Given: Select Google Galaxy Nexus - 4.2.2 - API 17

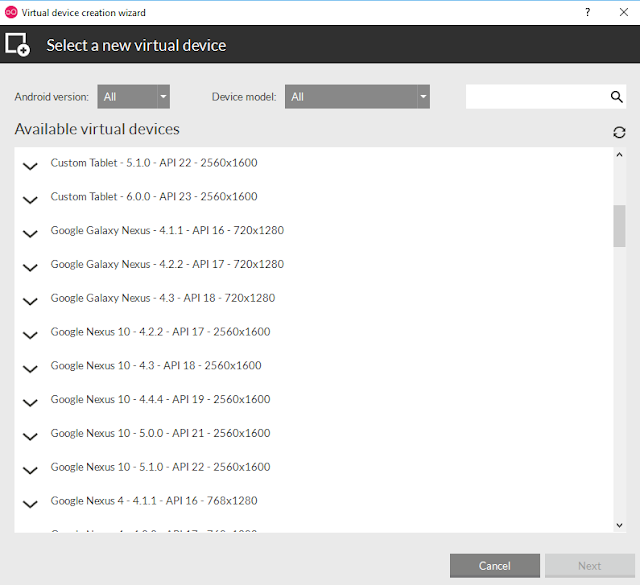Looking at the screenshot, I should 167,265.
